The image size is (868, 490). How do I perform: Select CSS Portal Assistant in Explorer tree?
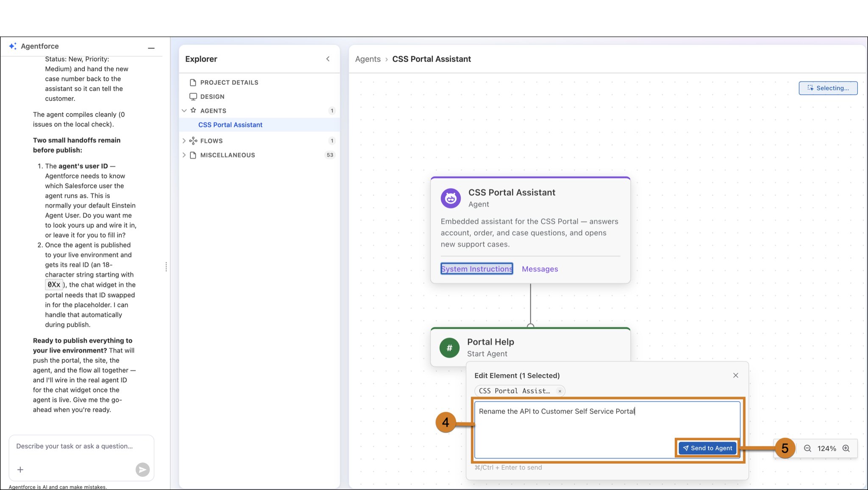[x=230, y=125]
